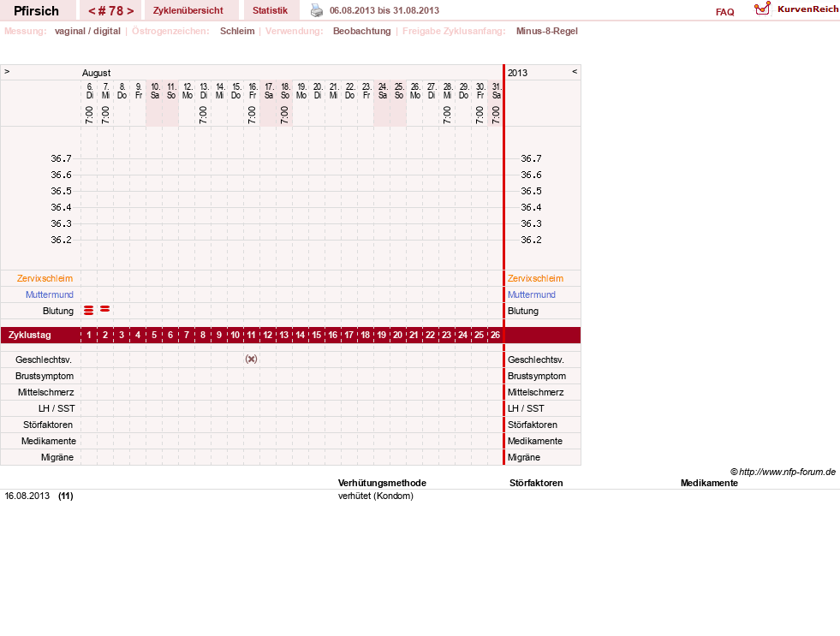Click left Migräne row label

coord(57,457)
